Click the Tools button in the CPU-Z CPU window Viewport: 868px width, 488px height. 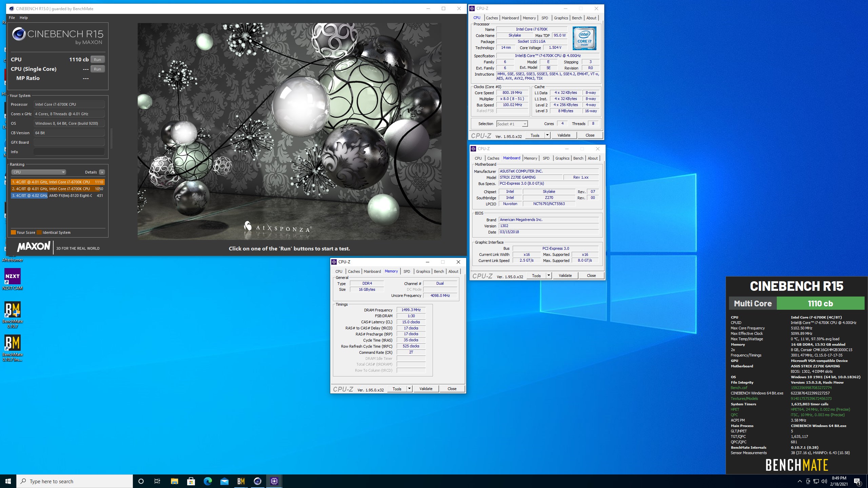535,135
